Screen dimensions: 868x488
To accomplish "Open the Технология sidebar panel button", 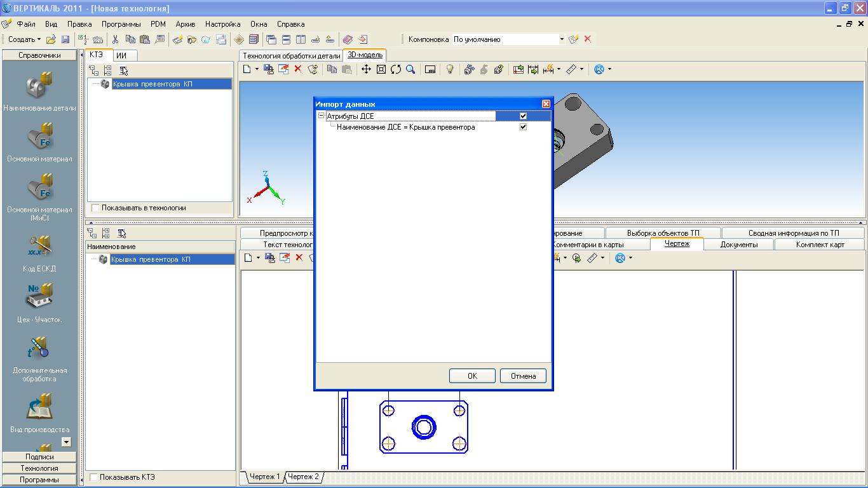I will tap(39, 468).
